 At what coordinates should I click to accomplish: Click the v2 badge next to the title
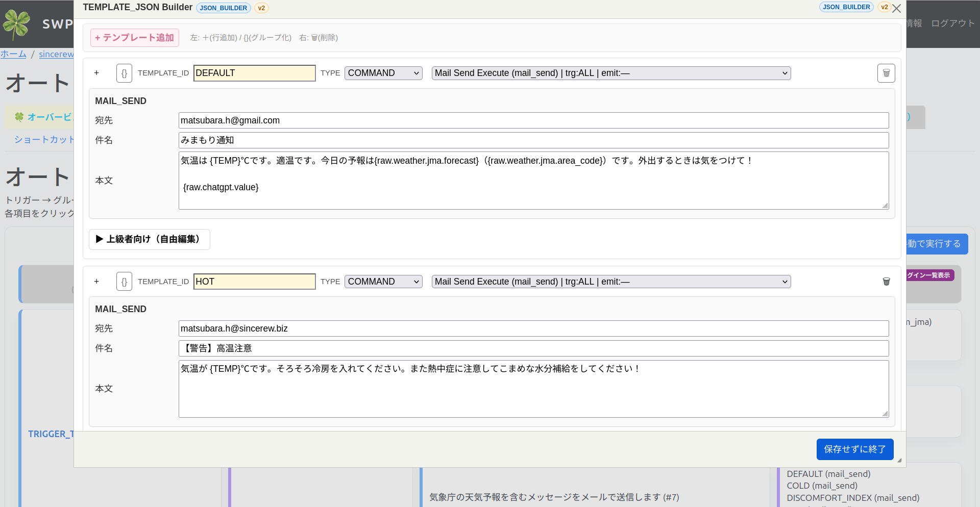click(x=261, y=8)
